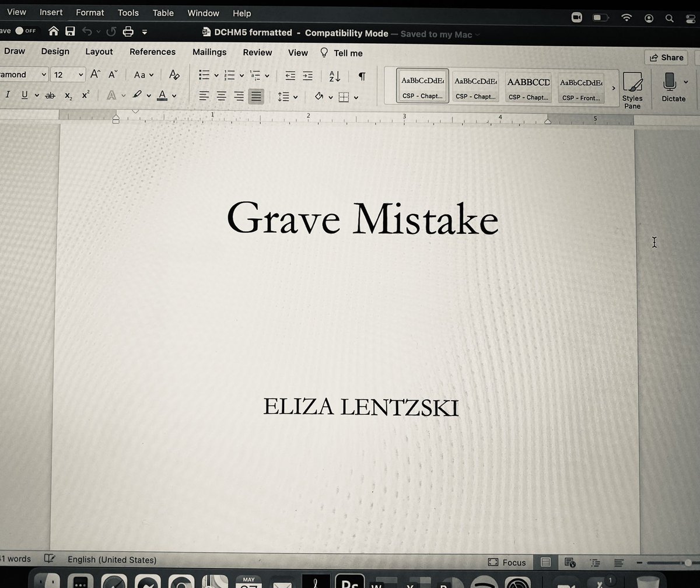Image resolution: width=700 pixels, height=588 pixels.
Task: Decrease font size with the smaller A icon
Action: (x=113, y=74)
